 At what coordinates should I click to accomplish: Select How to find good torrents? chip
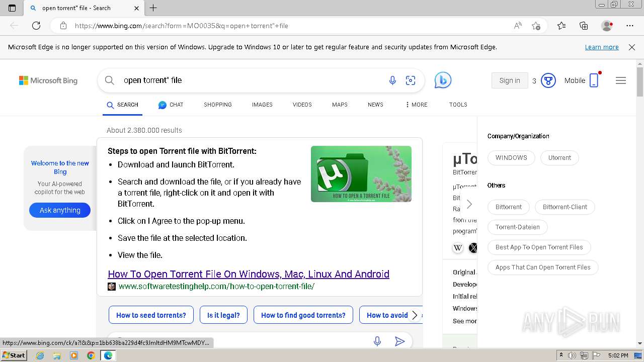click(x=303, y=315)
